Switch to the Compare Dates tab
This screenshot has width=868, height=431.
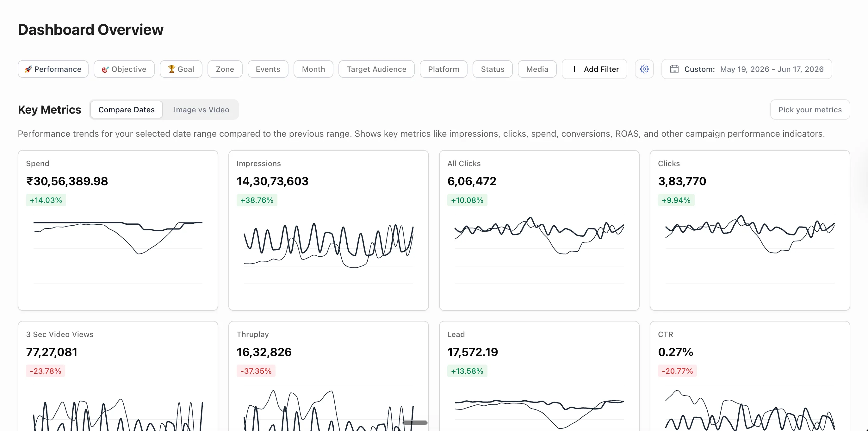[x=126, y=109]
